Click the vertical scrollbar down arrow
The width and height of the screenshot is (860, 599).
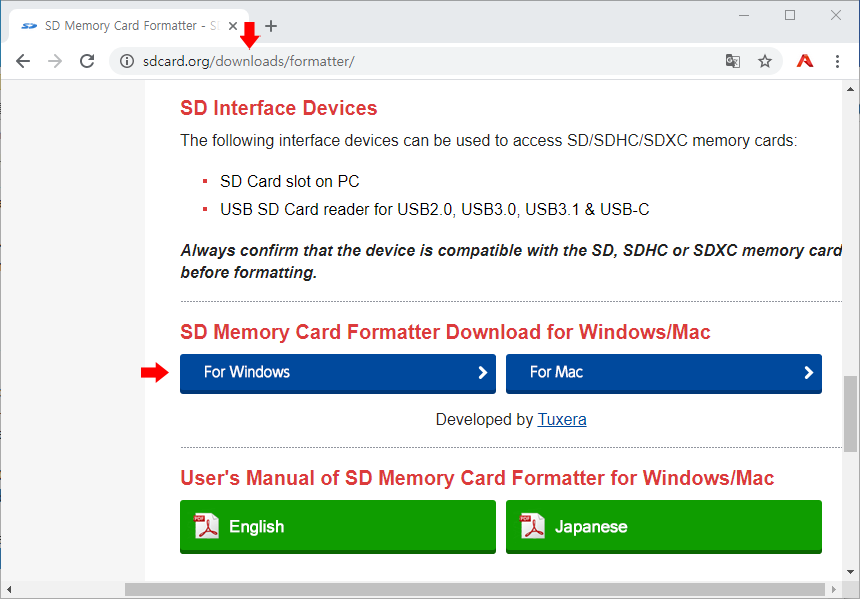850,572
